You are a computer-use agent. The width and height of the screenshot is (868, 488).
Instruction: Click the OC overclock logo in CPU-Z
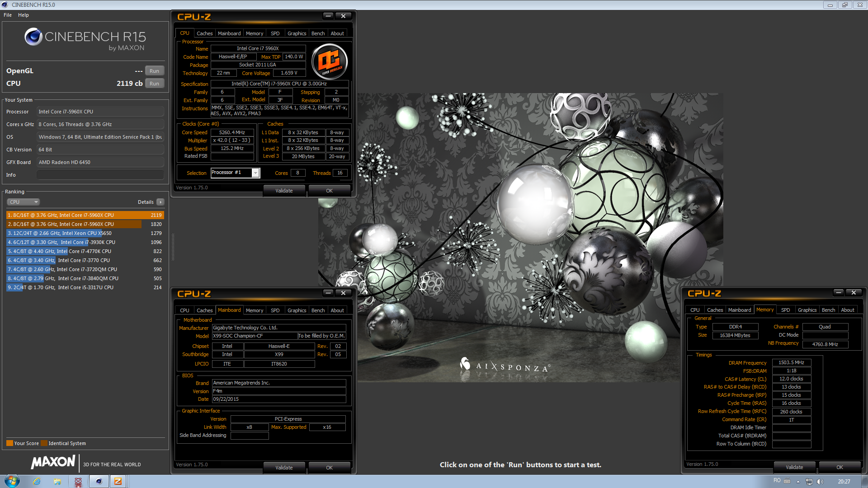pos(330,61)
